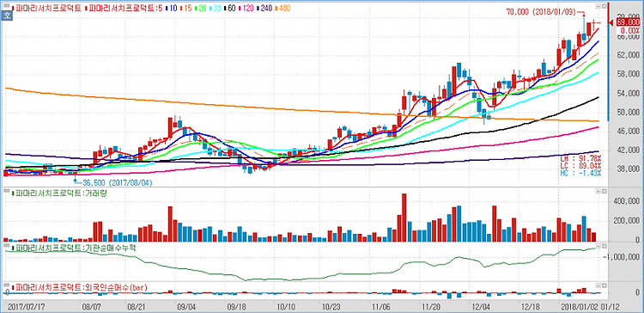Click the 10/23 date label
The image size is (644, 313).
[x=332, y=307]
